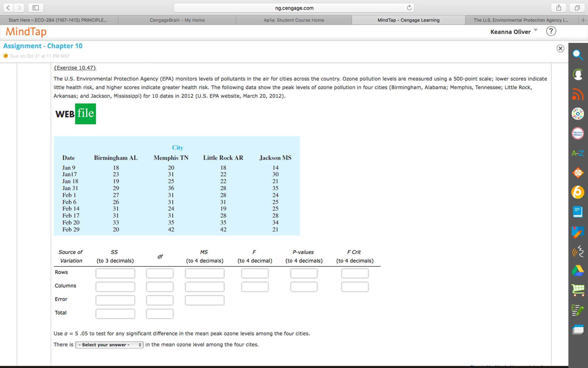Open the blue book icon in sidebar
The height and width of the screenshot is (368, 588).
578,212
